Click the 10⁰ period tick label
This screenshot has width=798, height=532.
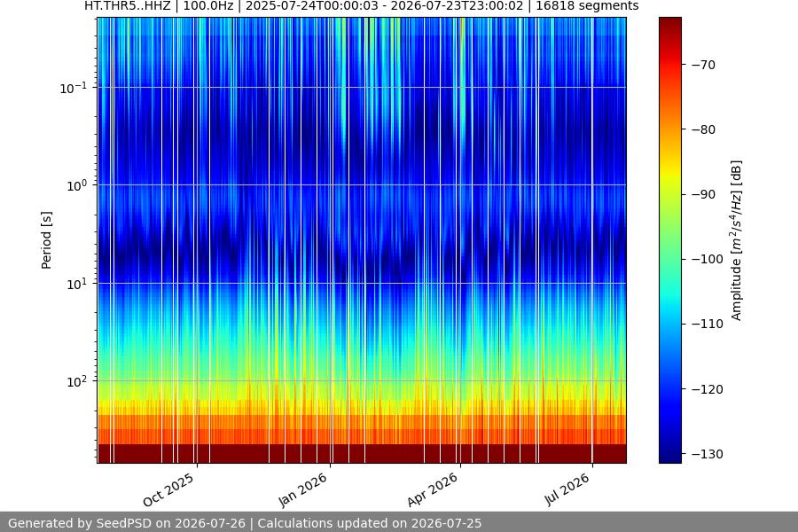coord(77,186)
